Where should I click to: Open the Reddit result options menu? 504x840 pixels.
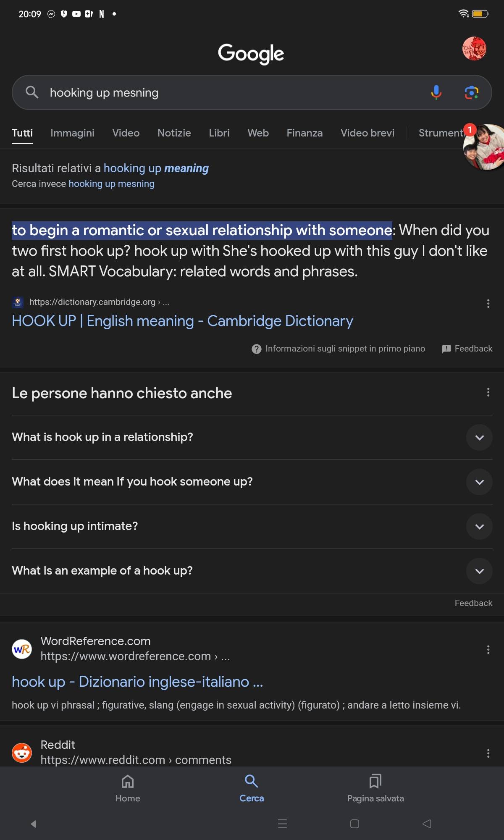488,753
